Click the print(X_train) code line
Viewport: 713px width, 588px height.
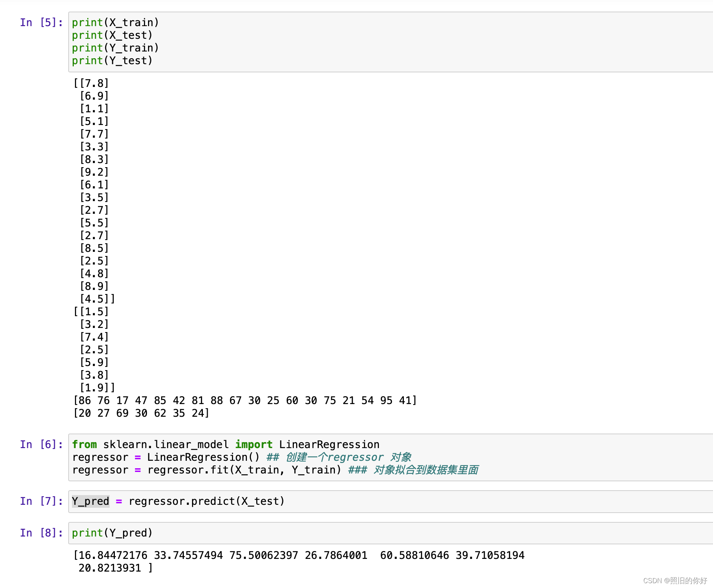116,22
